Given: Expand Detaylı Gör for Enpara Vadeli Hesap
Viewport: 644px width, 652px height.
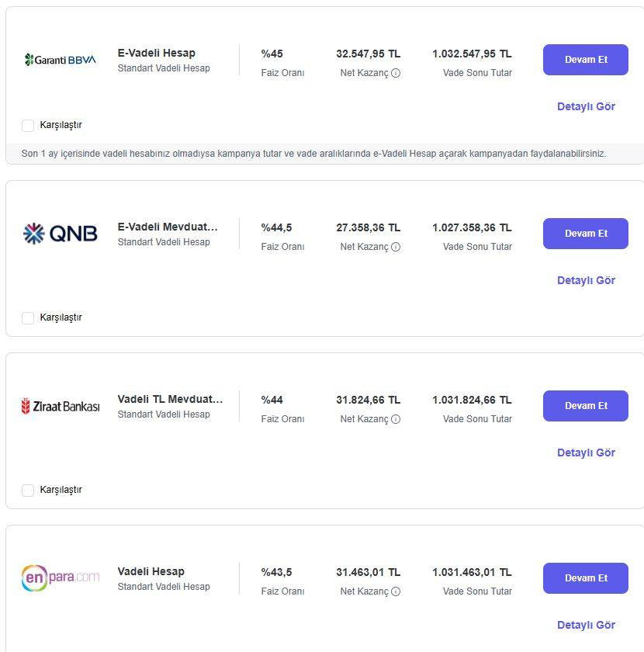Looking at the screenshot, I should (586, 626).
